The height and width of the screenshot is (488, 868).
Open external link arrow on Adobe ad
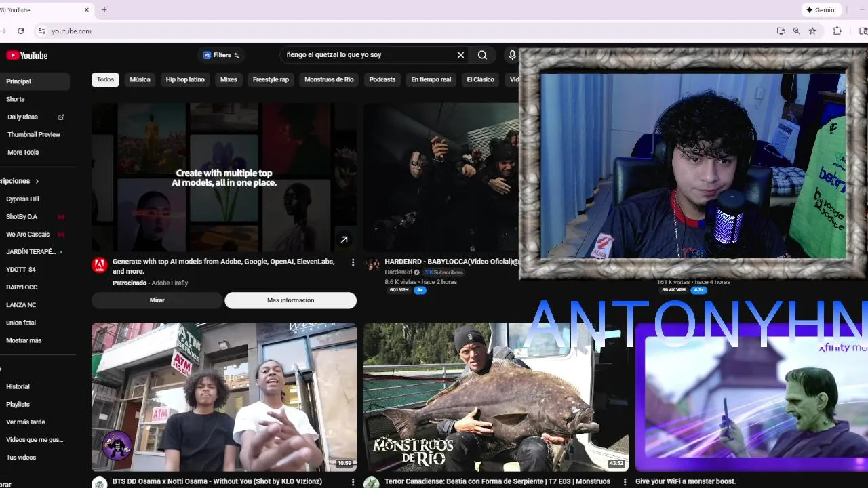(344, 239)
